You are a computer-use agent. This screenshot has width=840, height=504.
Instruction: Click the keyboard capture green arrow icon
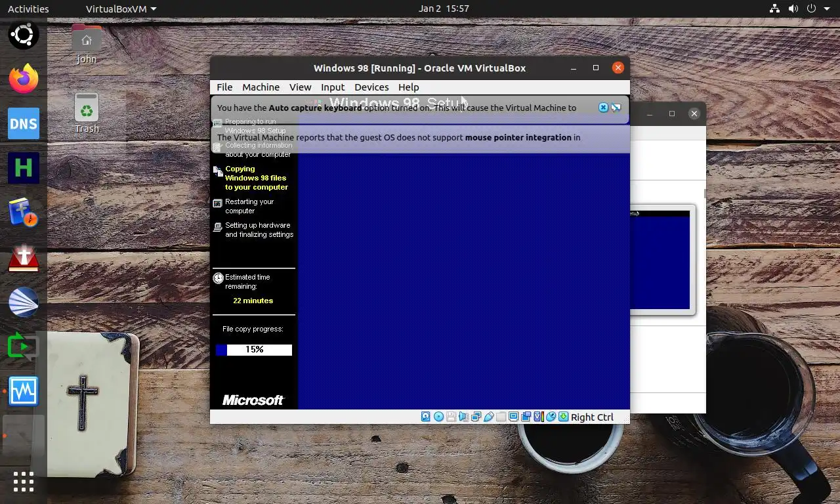point(563,417)
